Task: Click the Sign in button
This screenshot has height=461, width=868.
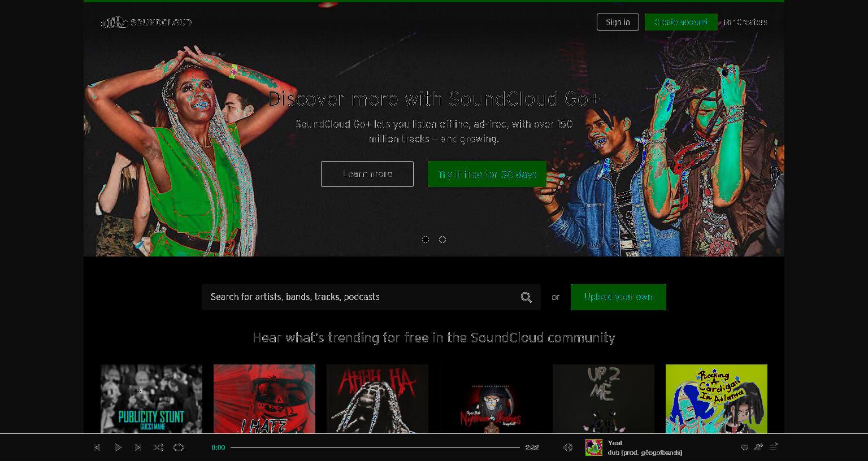Action: click(618, 22)
